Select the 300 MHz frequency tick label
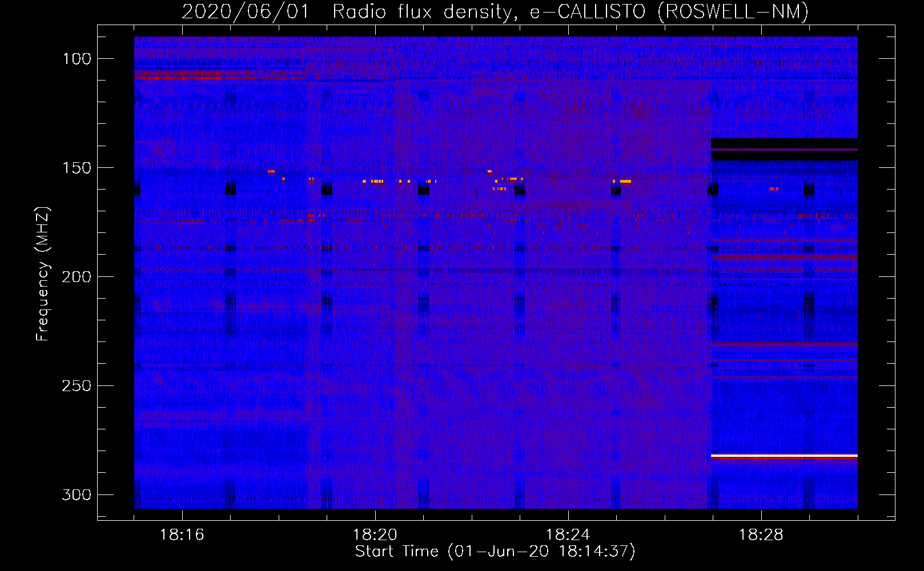 (x=77, y=494)
